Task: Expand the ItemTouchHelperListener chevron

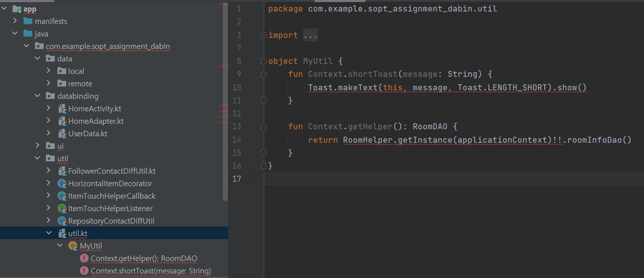Action: (48, 208)
